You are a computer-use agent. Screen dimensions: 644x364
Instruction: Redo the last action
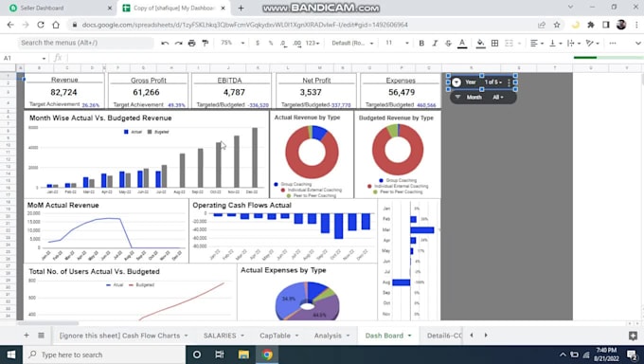click(x=178, y=44)
